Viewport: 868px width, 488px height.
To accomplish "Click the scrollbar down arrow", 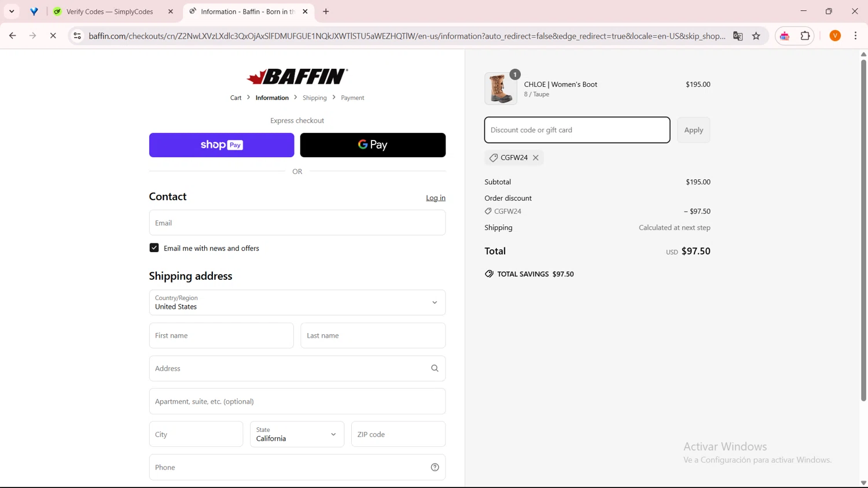I will [x=863, y=483].
